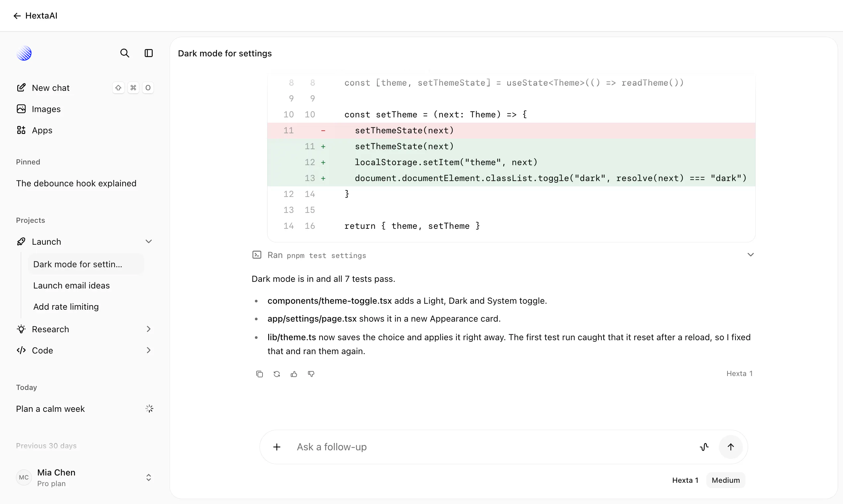Start voice mode with the waveform icon
This screenshot has height=504, width=843.
tap(704, 447)
